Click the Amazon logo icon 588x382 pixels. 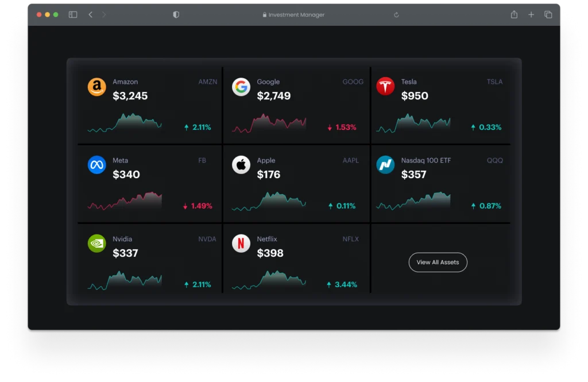point(96,87)
